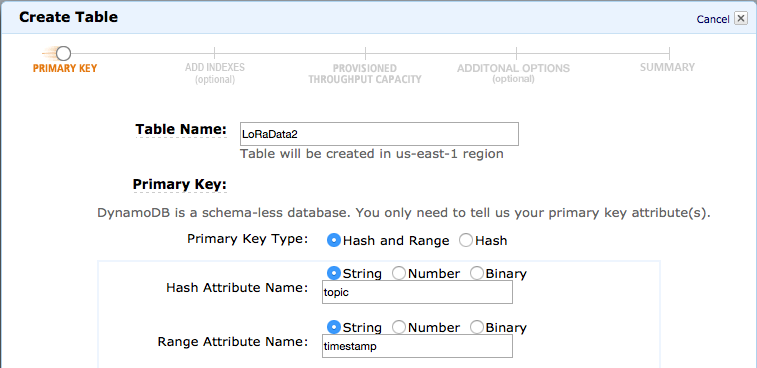Viewport: 757px width, 368px height.
Task: Edit the Table Name field LoRaData2
Action: click(x=379, y=134)
